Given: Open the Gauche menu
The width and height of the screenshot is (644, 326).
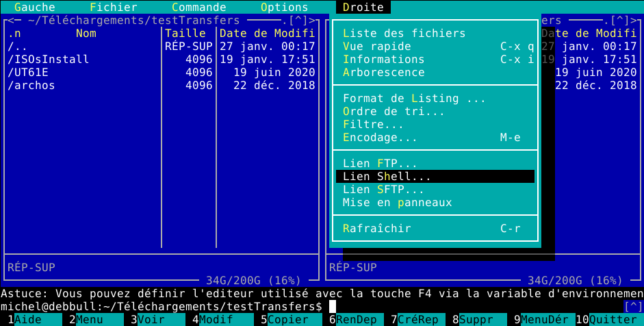Looking at the screenshot, I should [34, 7].
